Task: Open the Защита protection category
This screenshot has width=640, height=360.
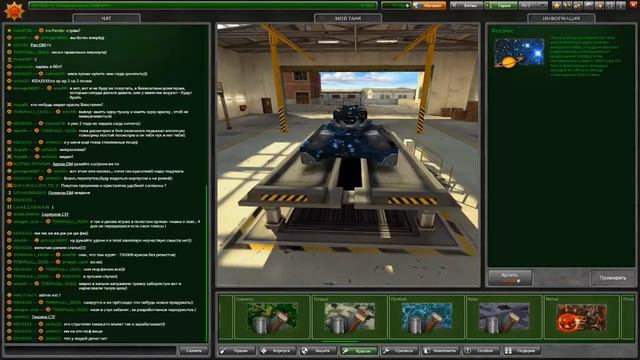Action: click(319, 351)
